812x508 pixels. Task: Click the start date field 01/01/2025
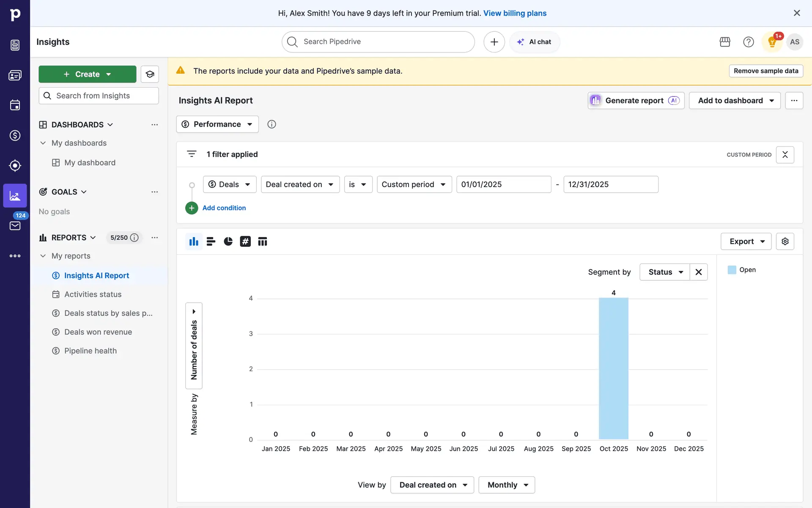(x=503, y=184)
